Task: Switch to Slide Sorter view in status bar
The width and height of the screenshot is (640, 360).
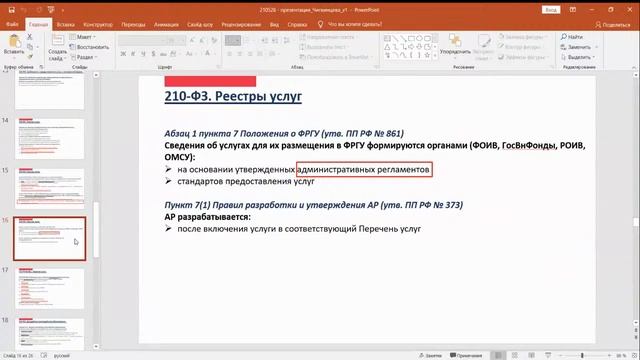Action: point(515,356)
